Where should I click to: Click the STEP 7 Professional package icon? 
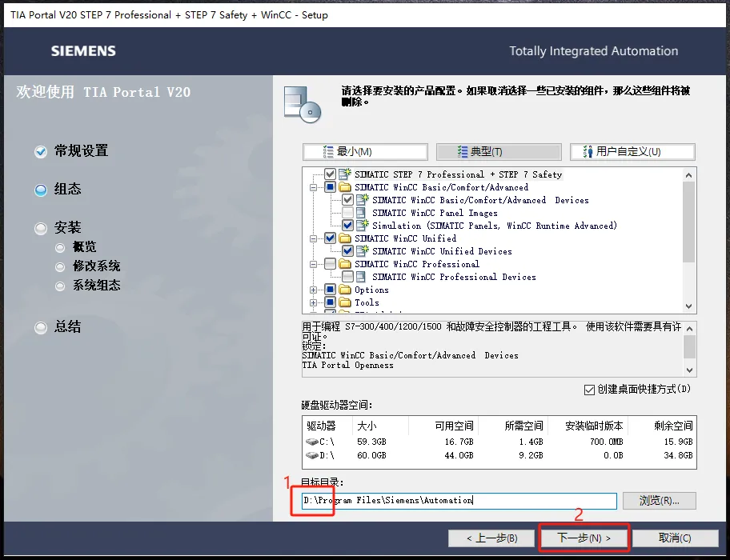pos(345,174)
